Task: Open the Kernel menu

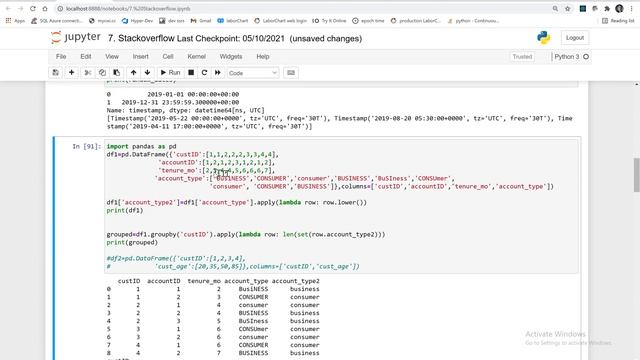Action: click(x=196, y=57)
